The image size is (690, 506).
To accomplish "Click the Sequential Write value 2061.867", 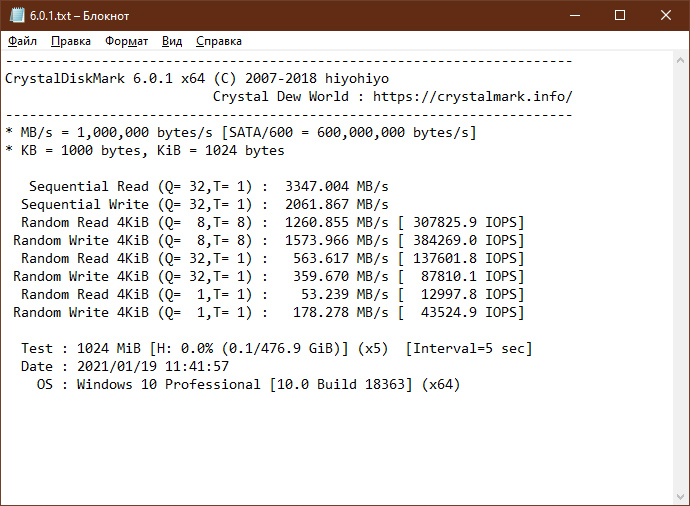I will tap(317, 205).
